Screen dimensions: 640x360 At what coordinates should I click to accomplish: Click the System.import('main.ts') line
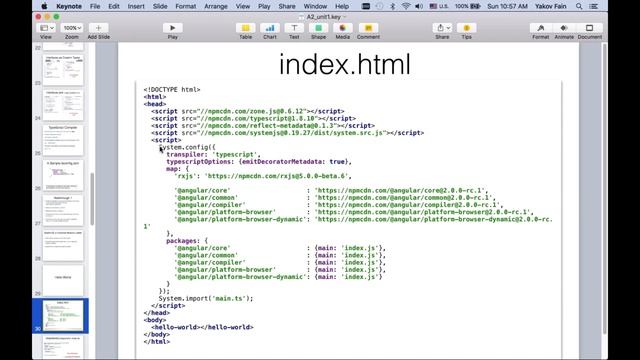(206, 298)
